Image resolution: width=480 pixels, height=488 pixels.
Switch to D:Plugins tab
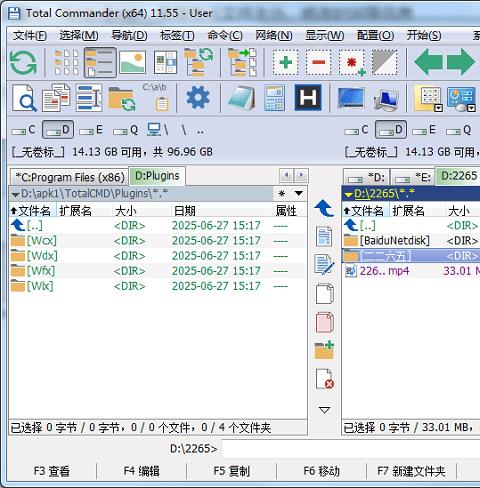coord(157,176)
